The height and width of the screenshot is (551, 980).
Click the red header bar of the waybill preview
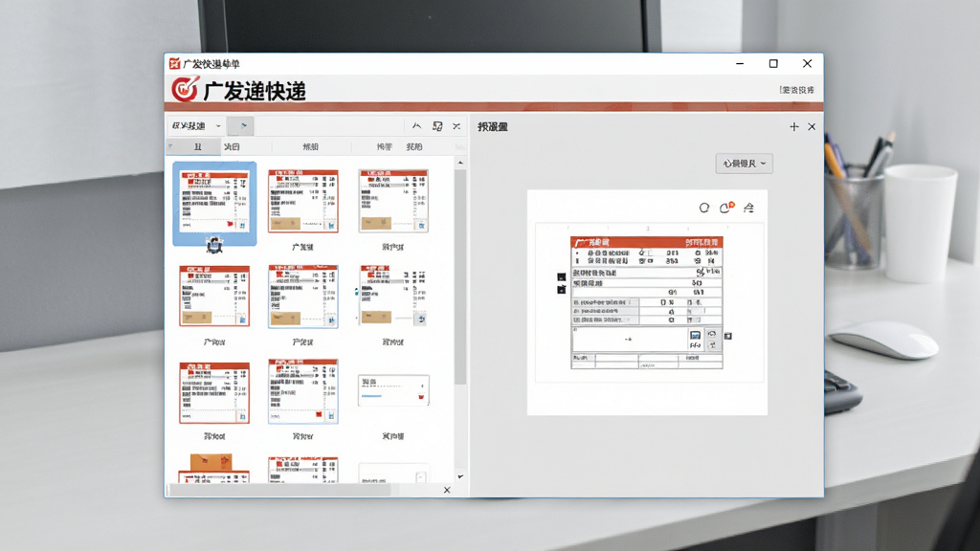(x=647, y=242)
